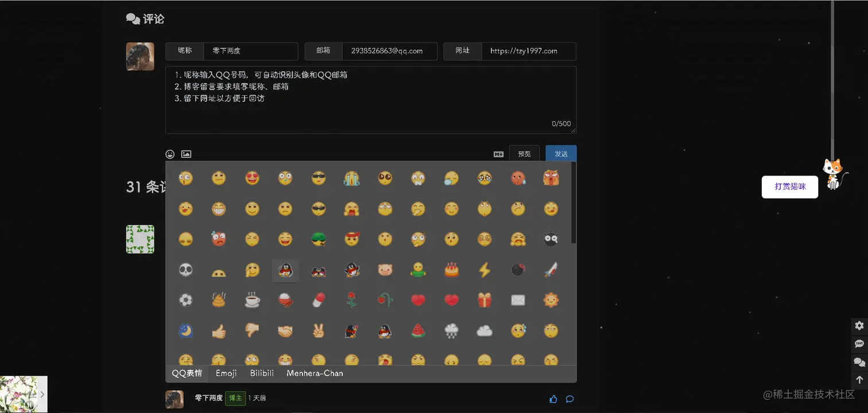Jump to comments via sidebar chat icon
Image resolution: width=868 pixels, height=413 pixels.
click(x=859, y=362)
